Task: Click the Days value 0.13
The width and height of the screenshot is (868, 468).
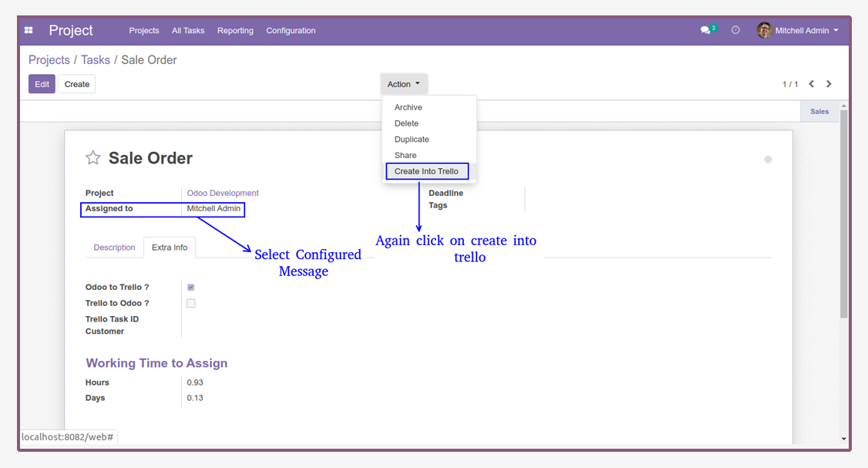Action: (195, 398)
